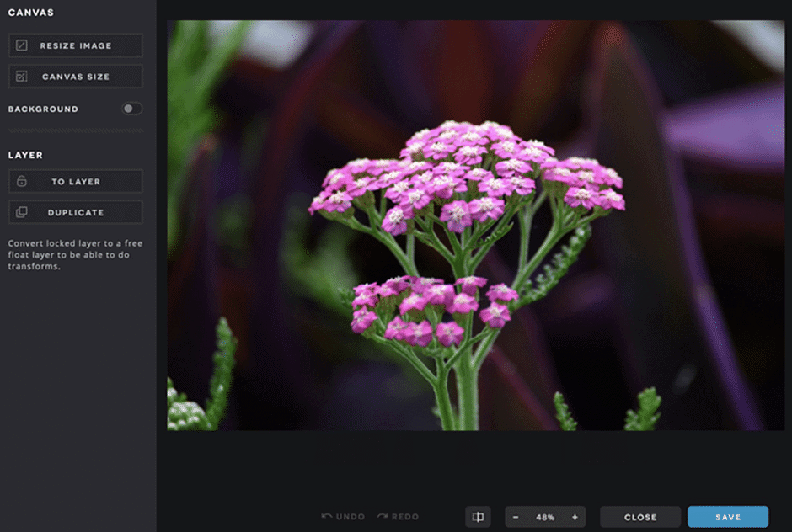Click the compare before/after icon
792x532 pixels.
point(478,517)
